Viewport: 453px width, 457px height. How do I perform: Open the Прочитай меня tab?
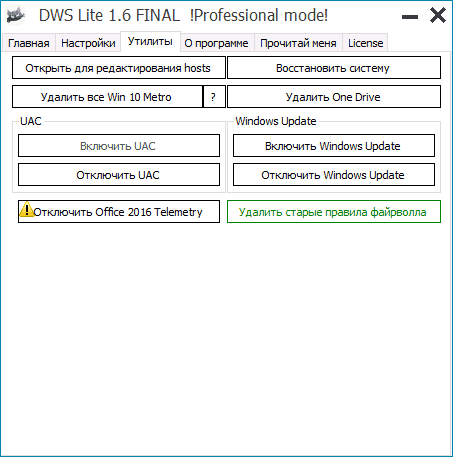[298, 43]
